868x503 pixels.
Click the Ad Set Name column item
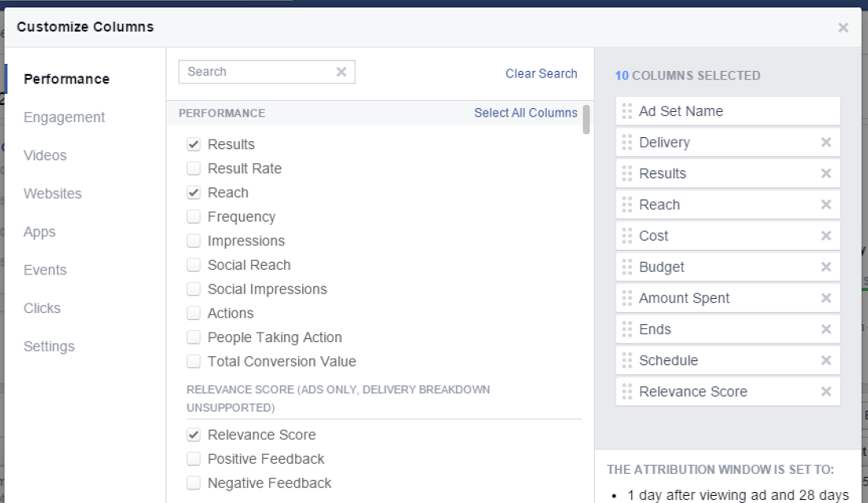click(728, 111)
